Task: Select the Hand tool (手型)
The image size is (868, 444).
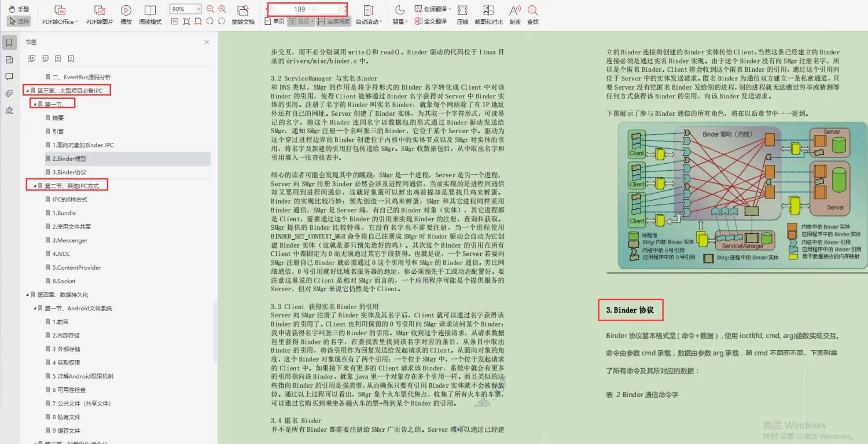Action: click(19, 9)
